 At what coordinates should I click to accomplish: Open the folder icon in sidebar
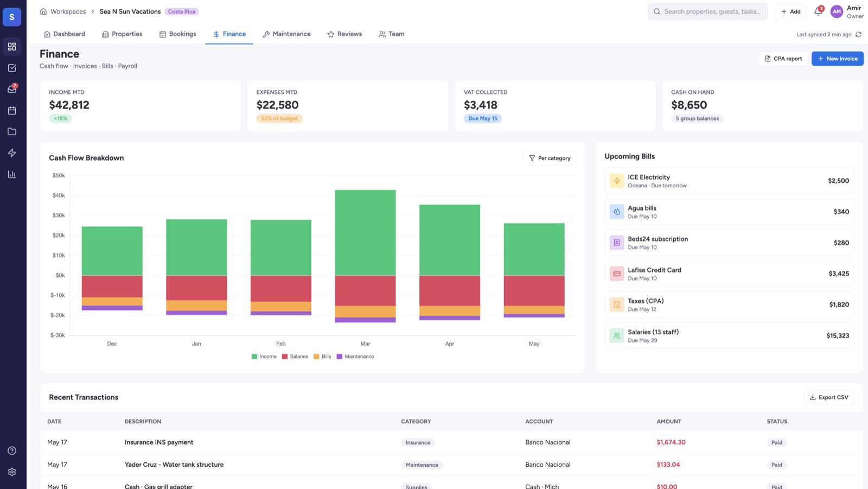(x=12, y=132)
